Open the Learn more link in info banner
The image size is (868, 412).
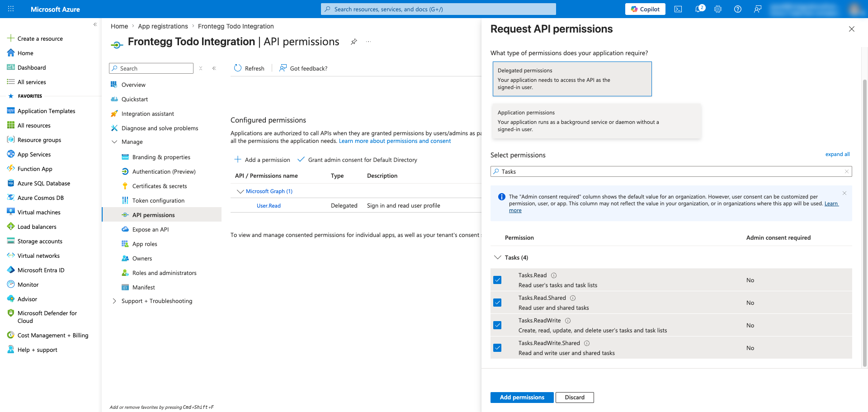pos(831,204)
